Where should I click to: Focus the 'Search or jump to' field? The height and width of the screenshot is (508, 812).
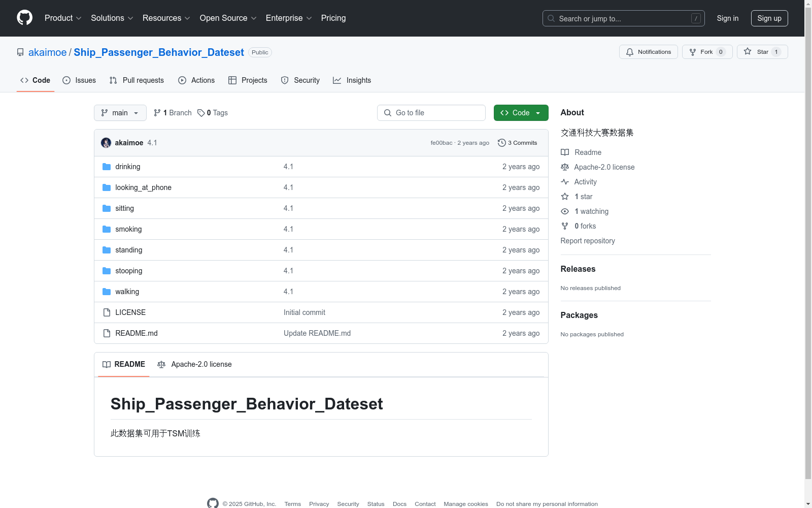(624, 18)
